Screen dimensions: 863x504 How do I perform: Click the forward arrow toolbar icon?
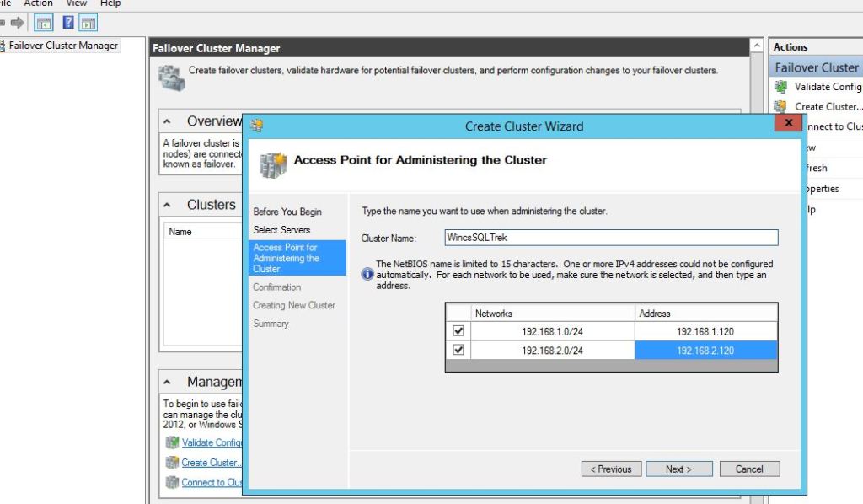click(17, 23)
